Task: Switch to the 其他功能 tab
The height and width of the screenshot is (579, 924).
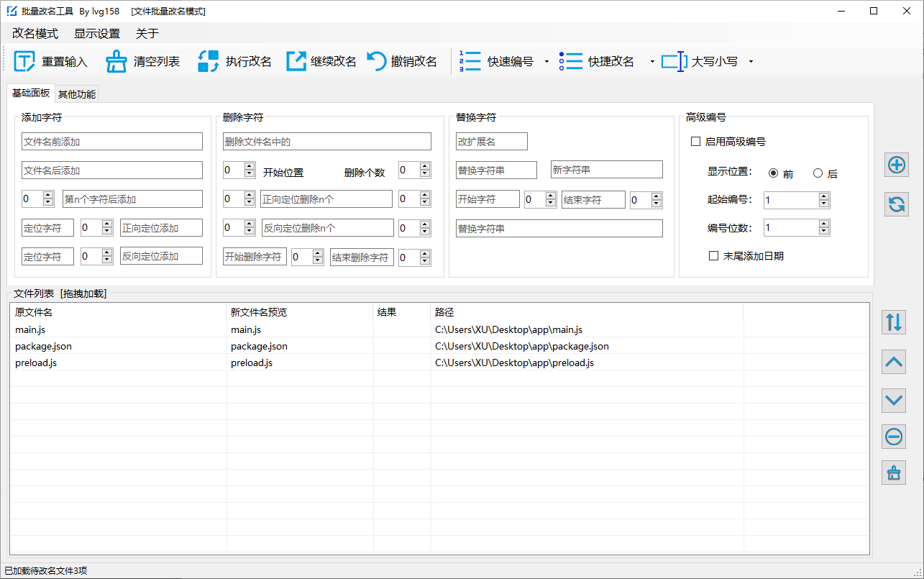Action: (x=76, y=94)
